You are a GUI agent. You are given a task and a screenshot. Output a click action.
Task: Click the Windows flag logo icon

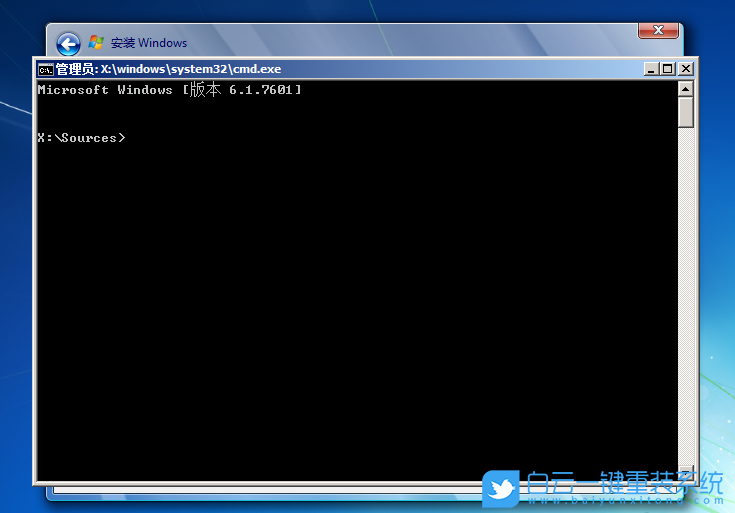pyautogui.click(x=96, y=42)
